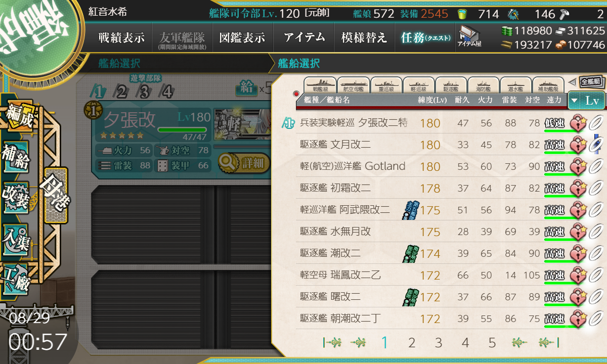Collapse ship type filters with left arrow
The width and height of the screenshot is (607, 364).
pos(572,81)
